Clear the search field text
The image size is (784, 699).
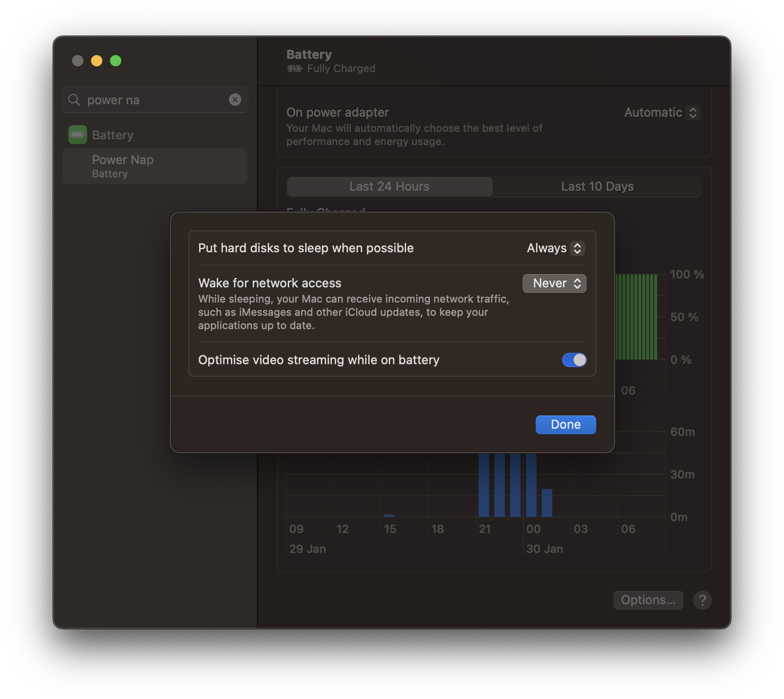pyautogui.click(x=235, y=100)
